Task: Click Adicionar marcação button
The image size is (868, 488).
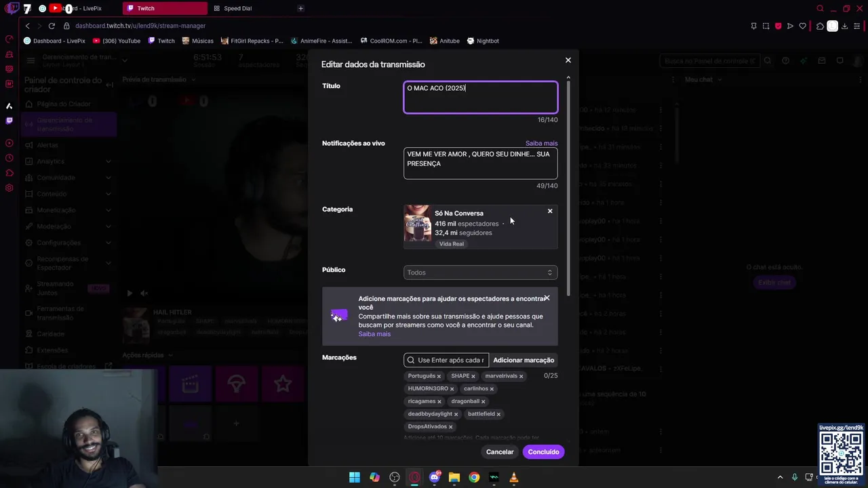Action: (524, 360)
